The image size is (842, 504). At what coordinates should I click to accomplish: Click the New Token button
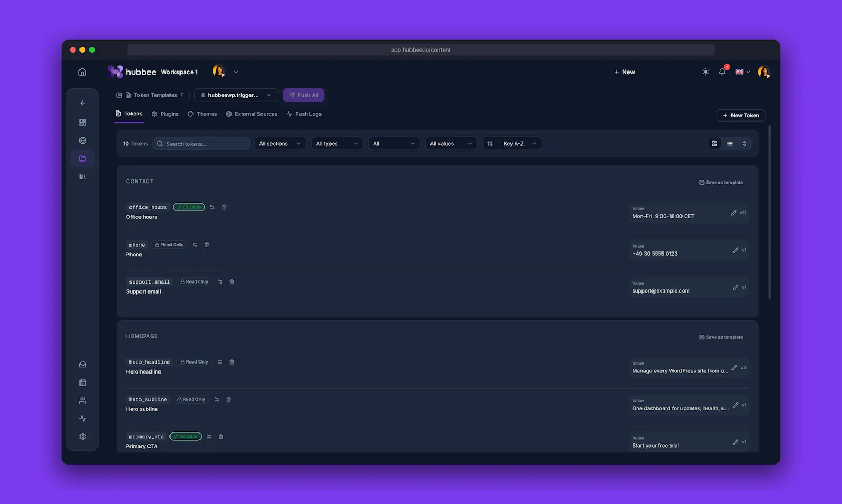pyautogui.click(x=740, y=115)
